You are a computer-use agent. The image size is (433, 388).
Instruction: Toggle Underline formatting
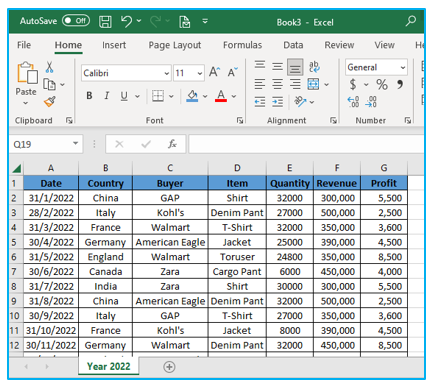(124, 96)
